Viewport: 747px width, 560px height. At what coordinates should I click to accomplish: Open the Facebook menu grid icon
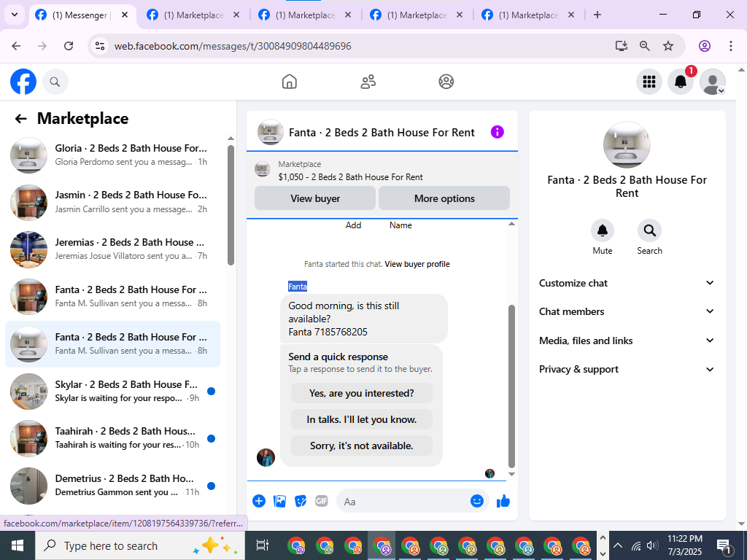649,82
